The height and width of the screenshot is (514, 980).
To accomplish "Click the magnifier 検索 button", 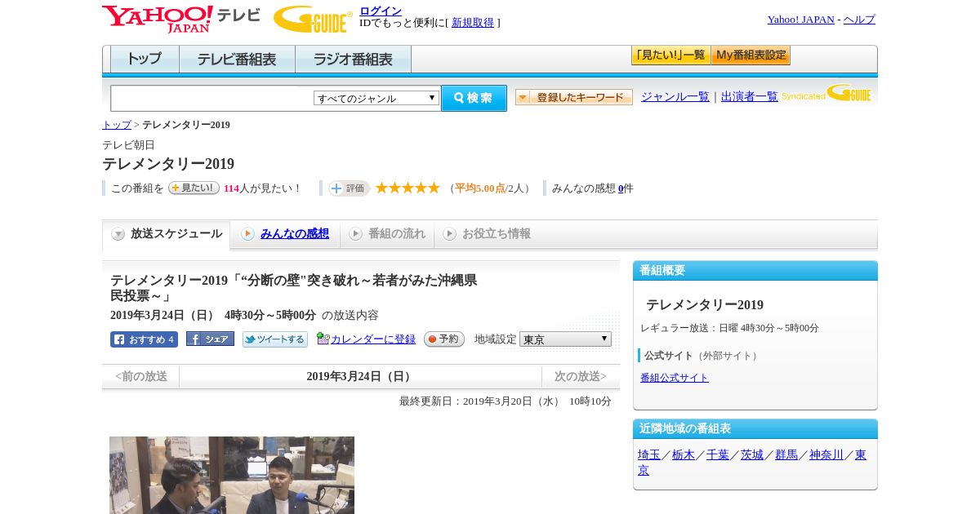I will (474, 98).
